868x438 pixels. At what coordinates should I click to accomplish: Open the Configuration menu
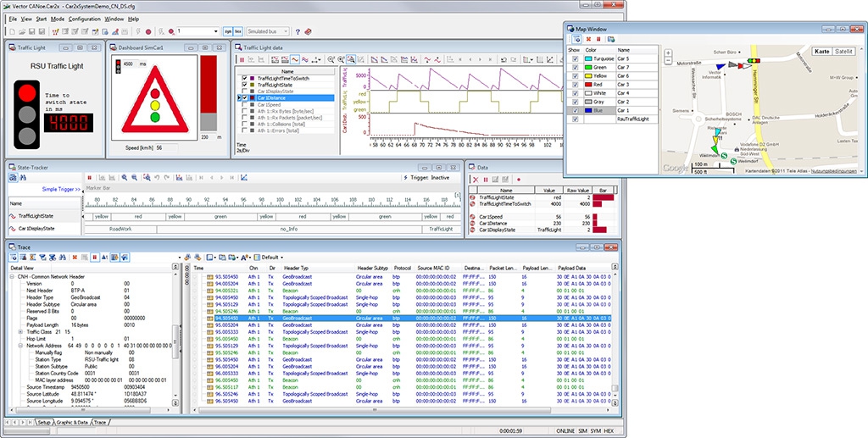tap(84, 18)
